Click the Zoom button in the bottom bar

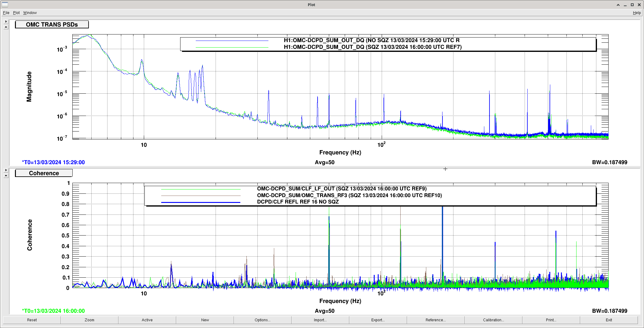point(89,320)
